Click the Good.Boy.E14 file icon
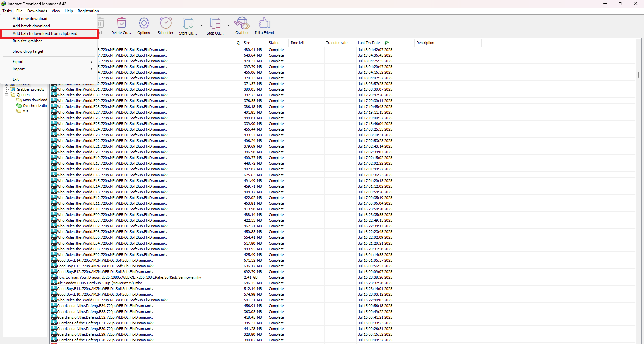Viewport: 644px width, 344px height. 54,261
